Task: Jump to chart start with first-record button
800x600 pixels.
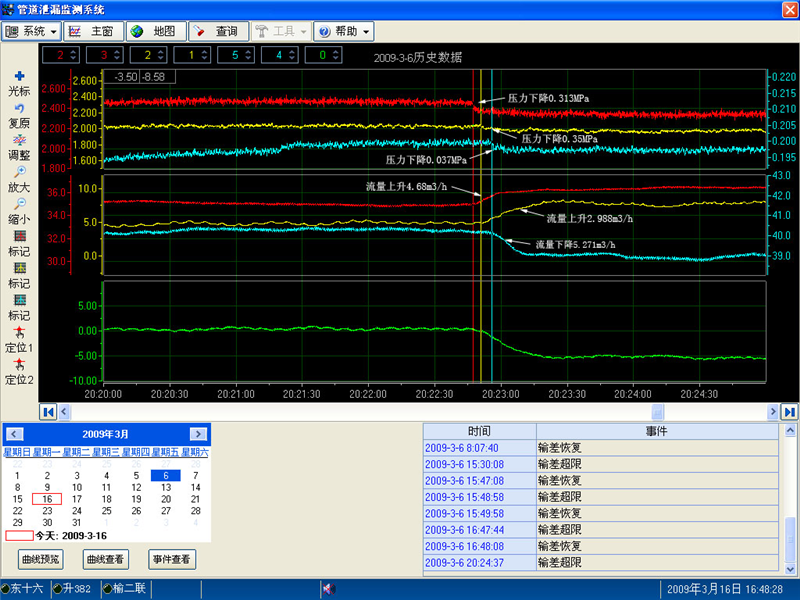Action: point(48,411)
